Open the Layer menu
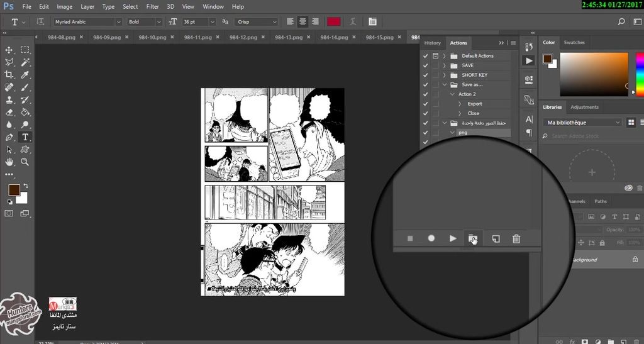The image size is (644, 344). (87, 6)
